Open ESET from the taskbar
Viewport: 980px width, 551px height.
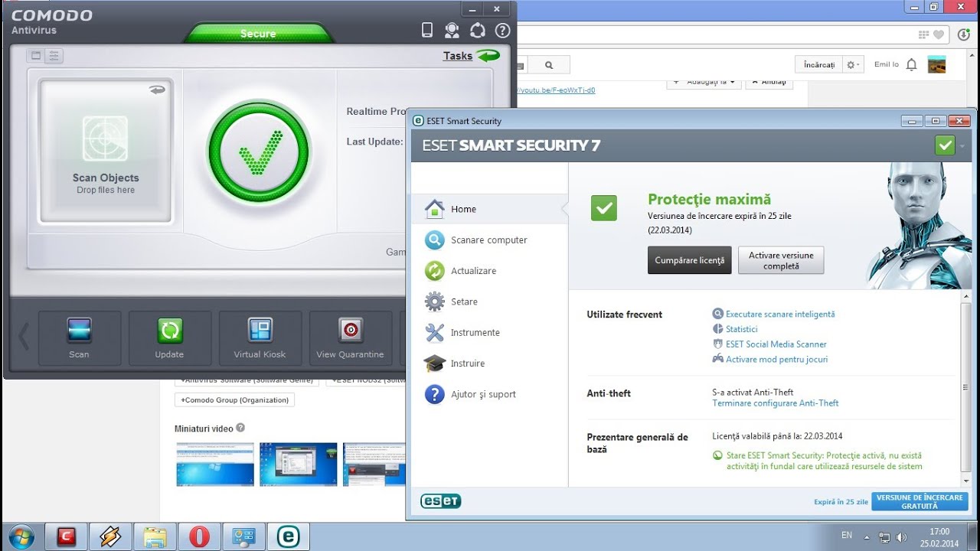tap(288, 536)
